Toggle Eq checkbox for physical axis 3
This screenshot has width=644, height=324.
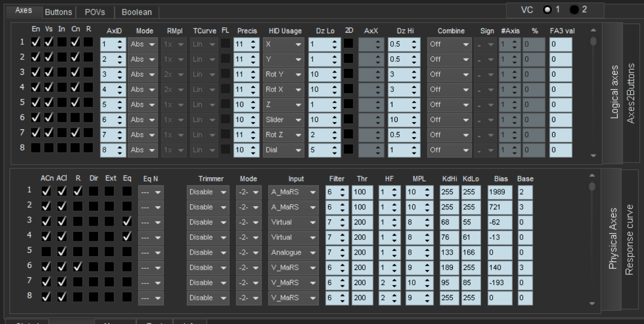126,222
